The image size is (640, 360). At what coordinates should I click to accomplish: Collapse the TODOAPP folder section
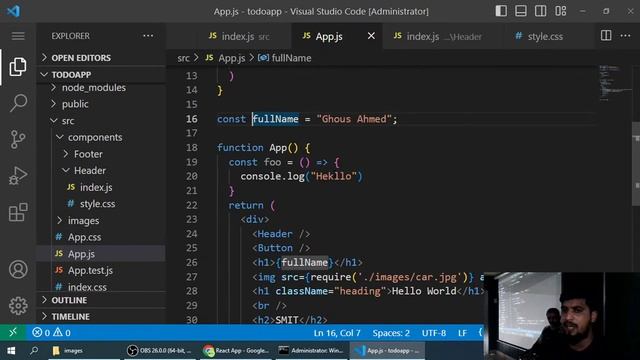tap(101, 75)
